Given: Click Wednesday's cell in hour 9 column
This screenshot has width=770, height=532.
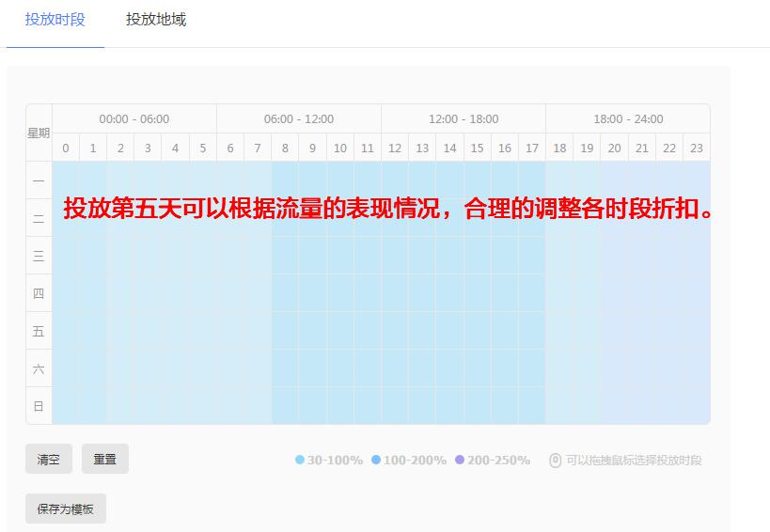Looking at the screenshot, I should click(x=312, y=256).
